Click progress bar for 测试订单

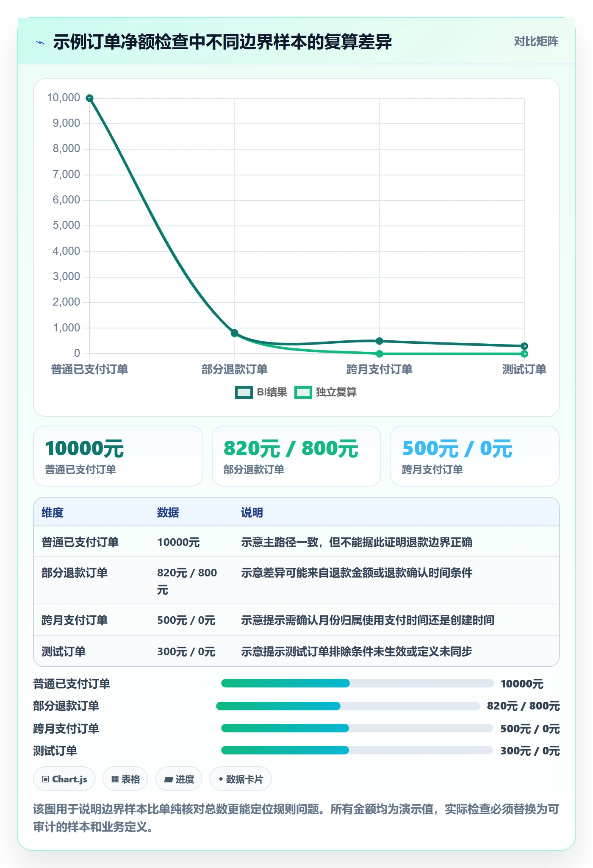357,750
